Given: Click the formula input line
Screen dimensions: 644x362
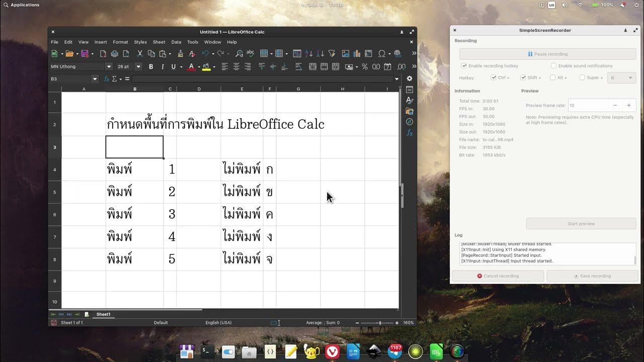Looking at the screenshot, I should [262, 79].
